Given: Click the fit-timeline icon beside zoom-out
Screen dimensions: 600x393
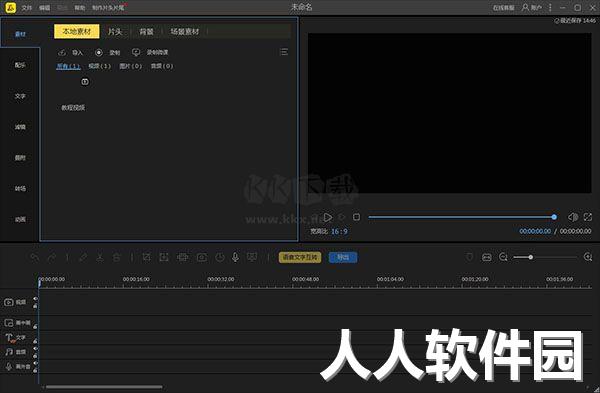Looking at the screenshot, I should pos(487,257).
